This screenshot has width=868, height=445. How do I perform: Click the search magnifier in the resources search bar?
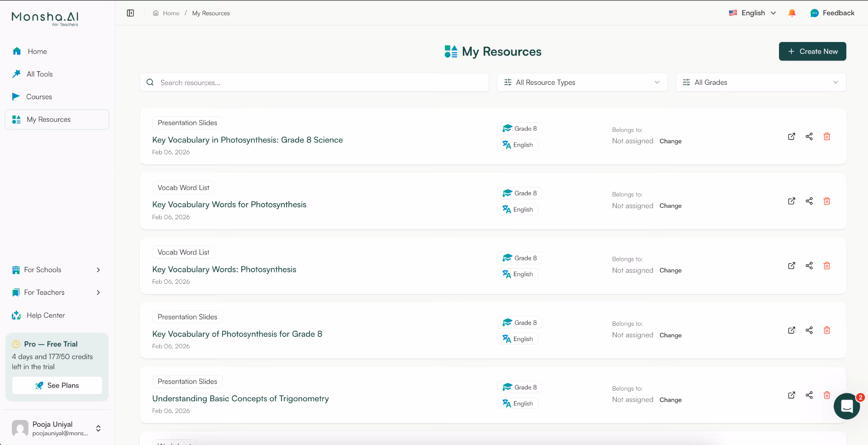150,82
